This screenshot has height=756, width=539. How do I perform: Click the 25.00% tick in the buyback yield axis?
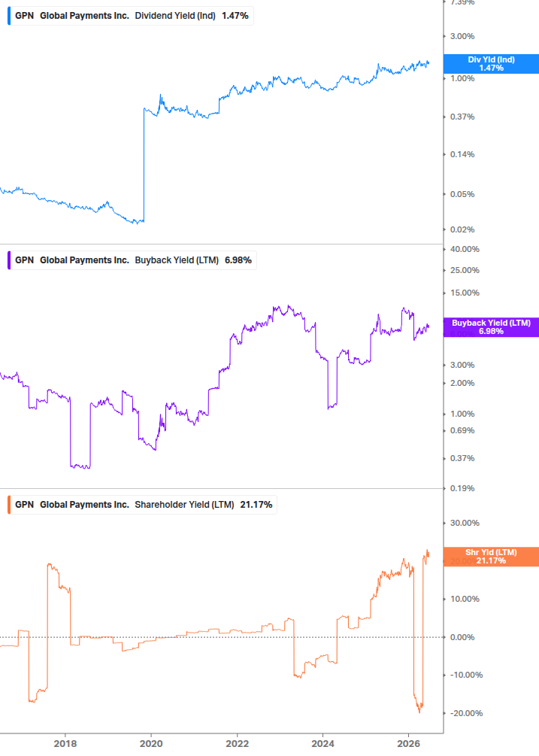coord(465,270)
